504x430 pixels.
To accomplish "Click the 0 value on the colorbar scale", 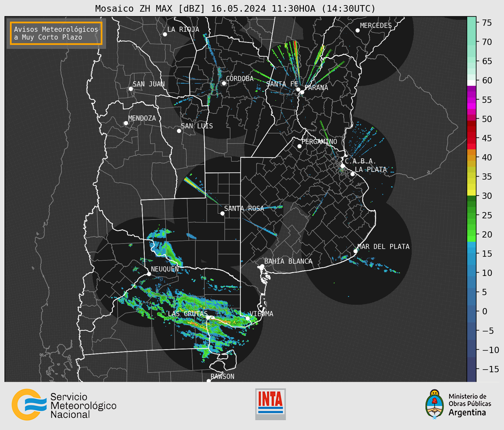I will pos(485,311).
